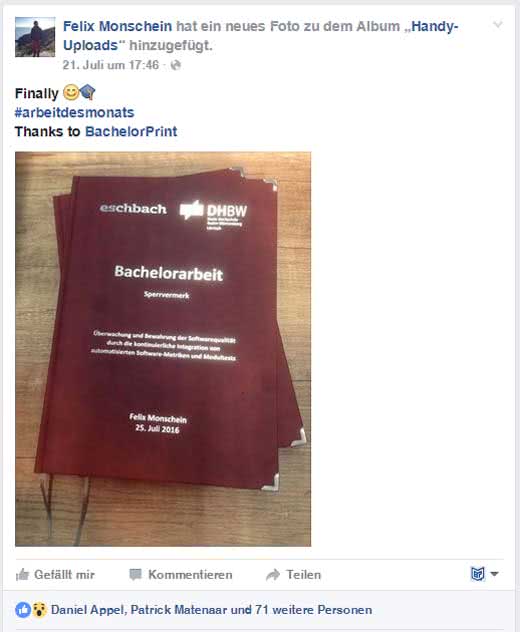Click the thumbs-up Gefällt mir icon

22,574
